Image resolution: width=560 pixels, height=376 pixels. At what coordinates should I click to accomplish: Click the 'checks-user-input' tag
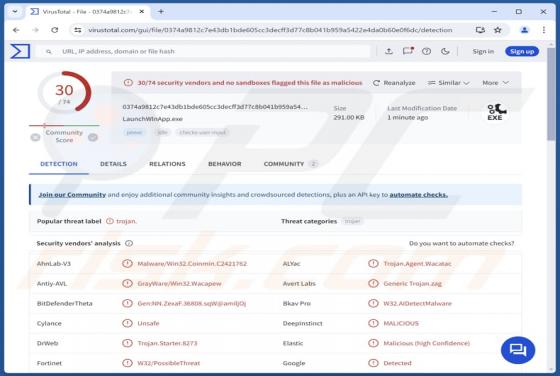pyautogui.click(x=202, y=132)
